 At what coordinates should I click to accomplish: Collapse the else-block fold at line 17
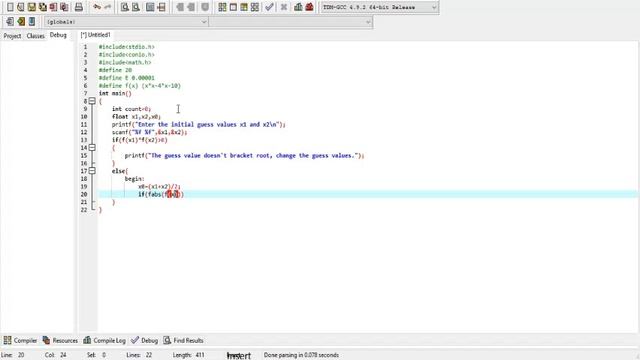92,171
